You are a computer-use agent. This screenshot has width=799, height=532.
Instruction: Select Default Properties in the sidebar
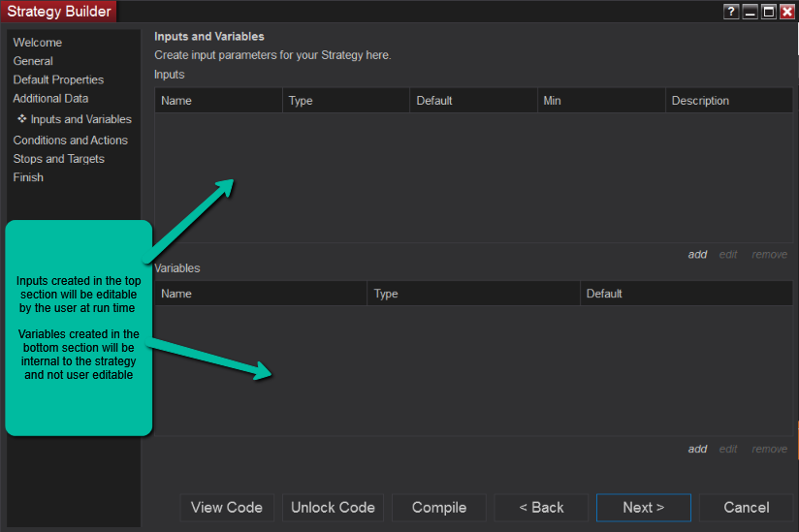coord(58,79)
